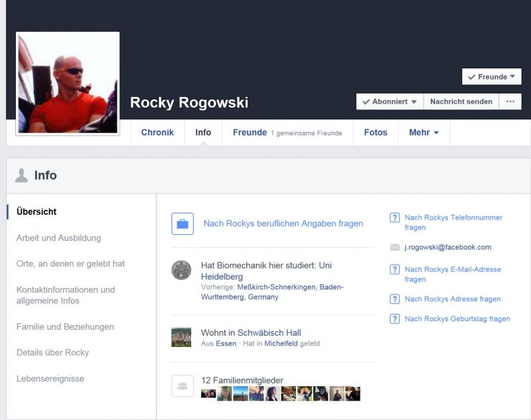Click the question mark icon beside Telefonnummer
531x420 pixels.
394,218
